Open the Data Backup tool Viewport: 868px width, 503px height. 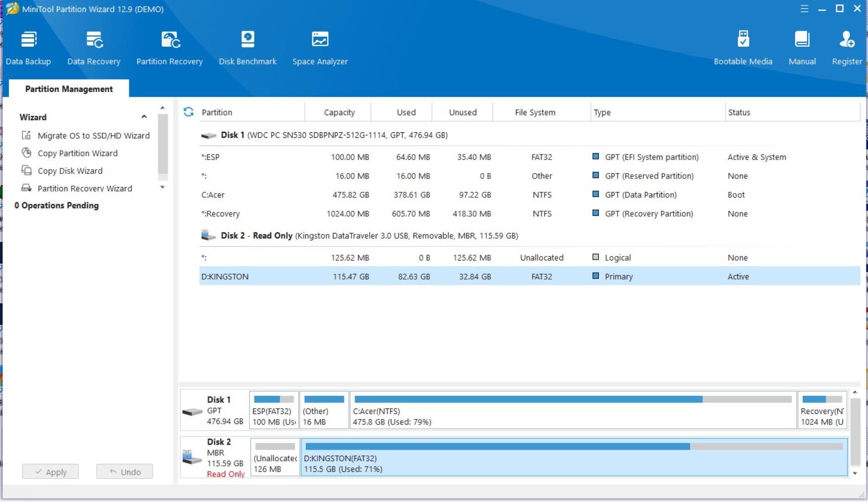tap(28, 48)
